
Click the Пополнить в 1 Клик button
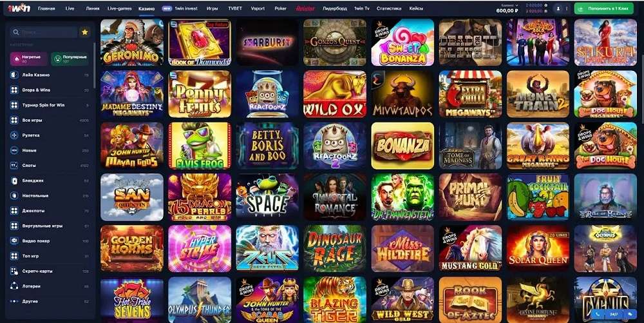604,8
